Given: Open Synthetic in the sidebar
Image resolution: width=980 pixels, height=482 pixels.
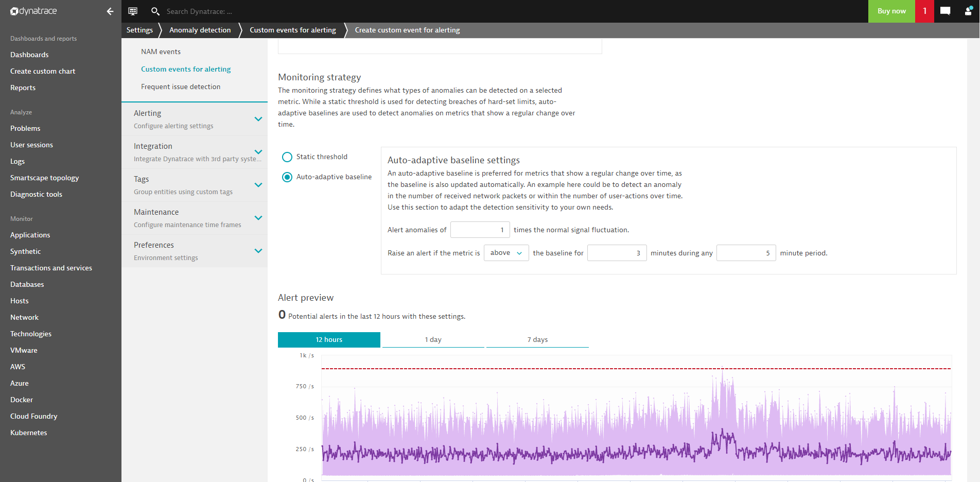Looking at the screenshot, I should pyautogui.click(x=25, y=252).
